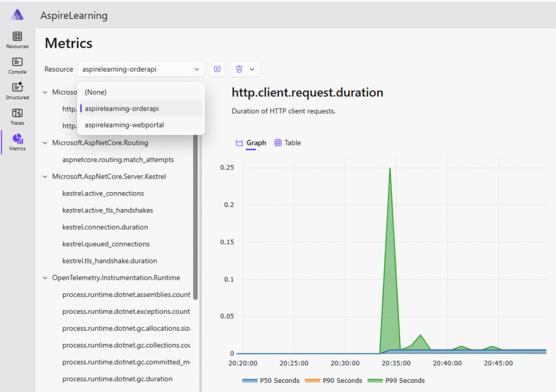
Task: Toggle P50 Seconds legend swatch
Action: [250, 381]
